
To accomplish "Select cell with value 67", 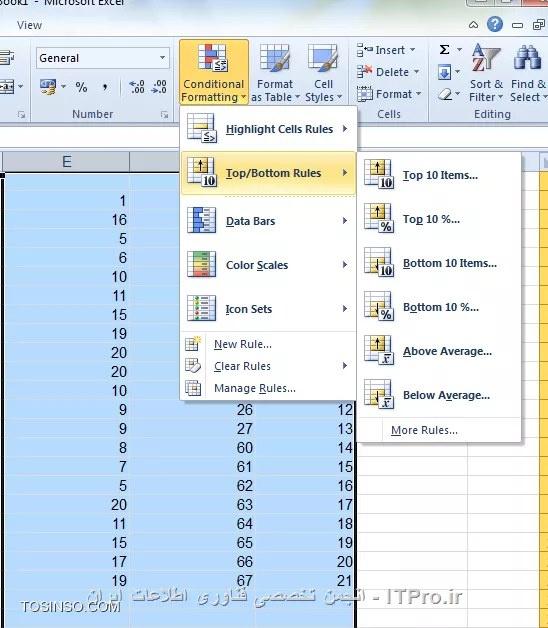I will click(192, 580).
